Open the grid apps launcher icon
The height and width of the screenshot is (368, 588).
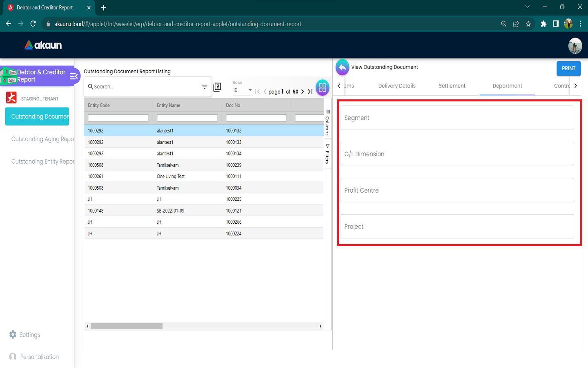click(x=322, y=87)
